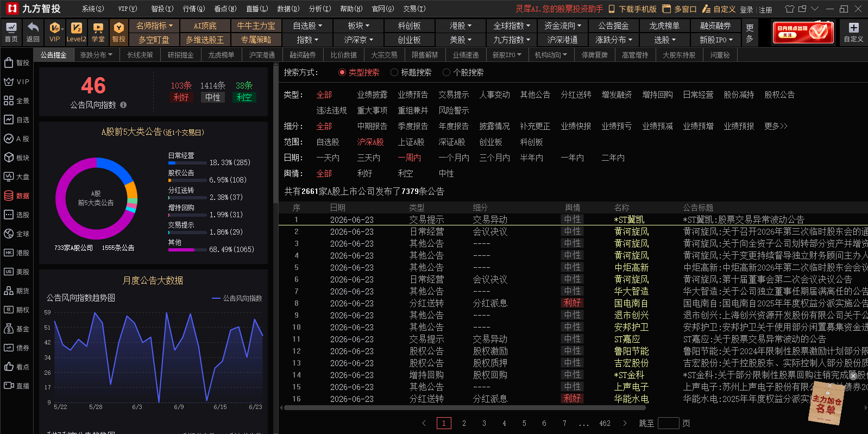Click the 智投 toolbar icon

pyautogui.click(x=119, y=32)
